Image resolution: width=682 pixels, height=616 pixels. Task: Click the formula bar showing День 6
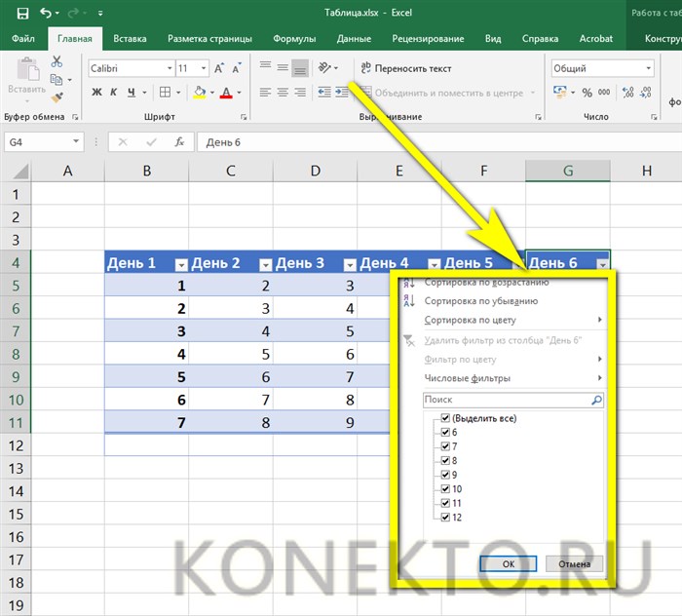tap(439, 142)
